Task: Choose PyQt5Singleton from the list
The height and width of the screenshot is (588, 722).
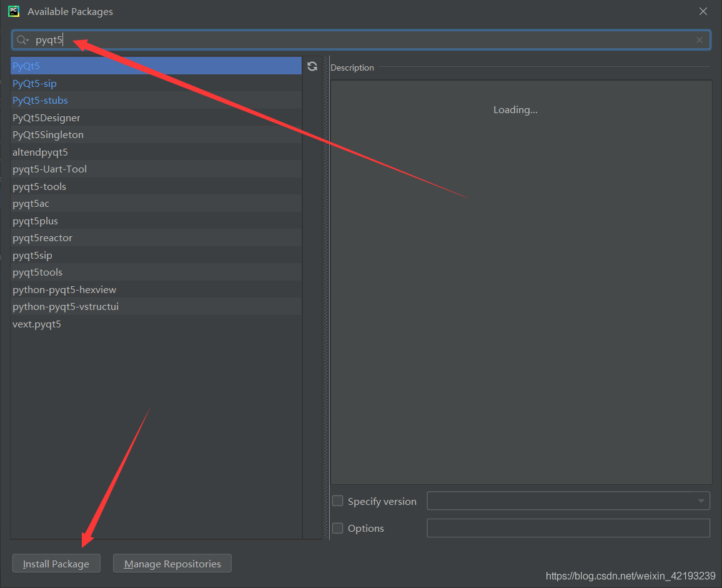Action: [x=156, y=134]
